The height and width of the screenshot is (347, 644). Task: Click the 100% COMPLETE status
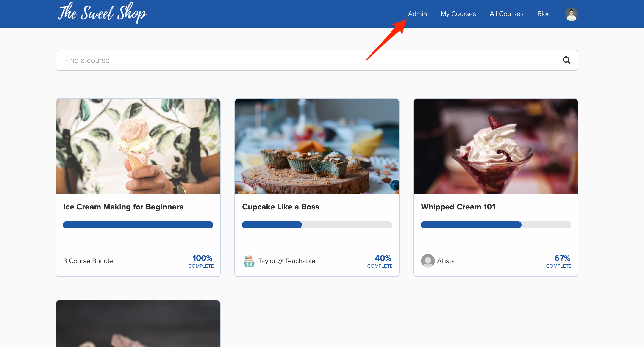(201, 261)
